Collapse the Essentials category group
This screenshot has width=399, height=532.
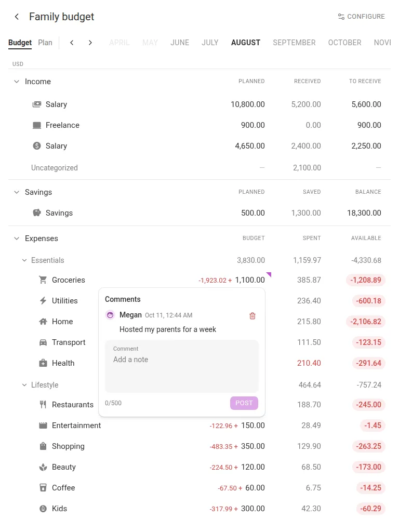[24, 260]
